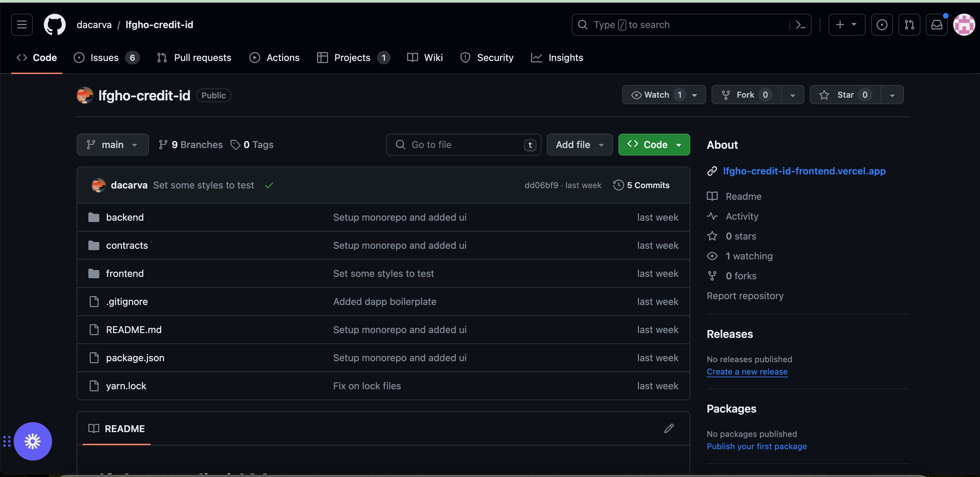Expand the Add file dropdown
980x477 pixels.
pos(579,145)
